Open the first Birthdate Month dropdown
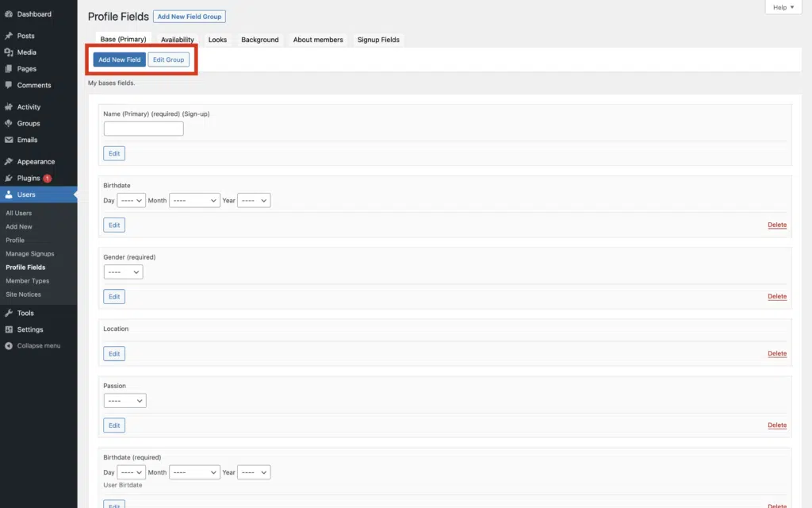812x508 pixels. click(x=194, y=201)
